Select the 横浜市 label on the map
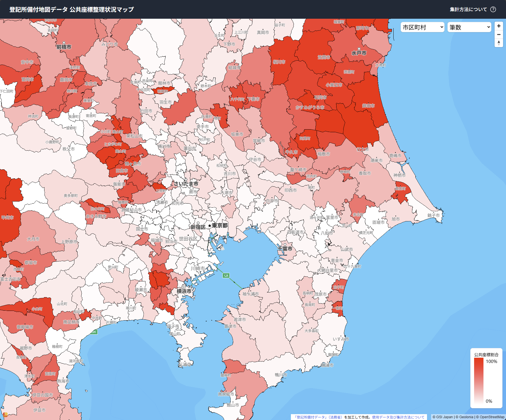 click(184, 291)
